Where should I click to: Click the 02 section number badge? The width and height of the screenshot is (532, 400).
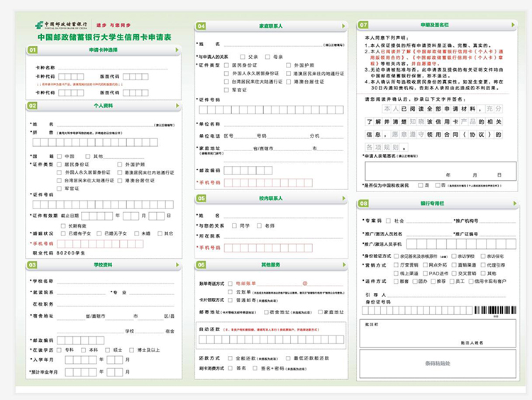tap(32, 106)
